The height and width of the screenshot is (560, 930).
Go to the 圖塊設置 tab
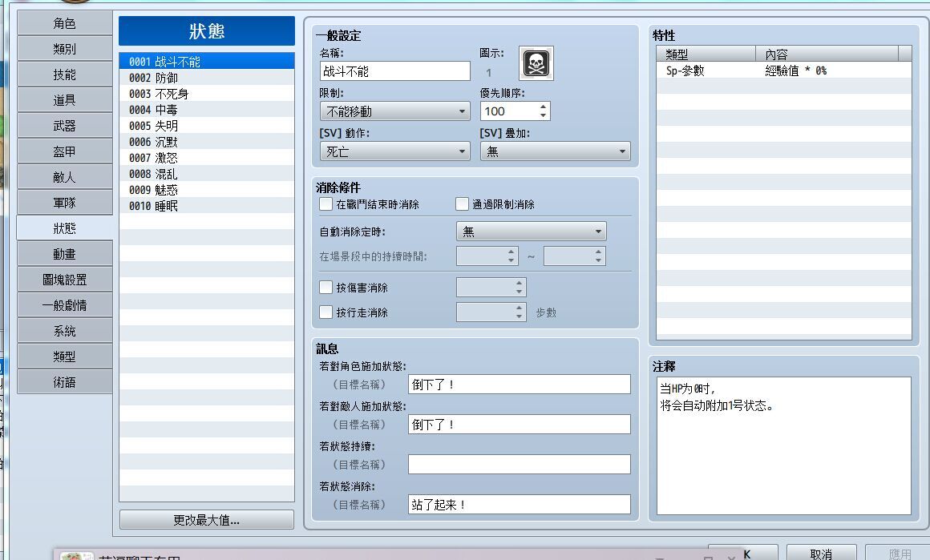65,280
